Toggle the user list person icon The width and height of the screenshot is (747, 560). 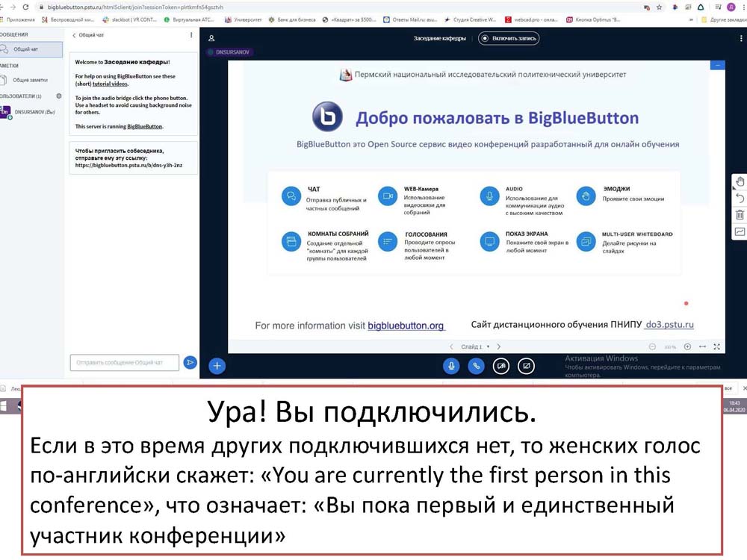click(211, 38)
